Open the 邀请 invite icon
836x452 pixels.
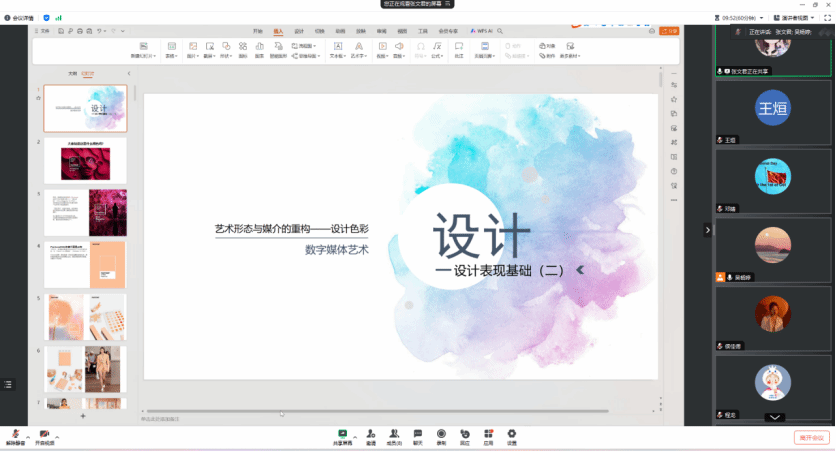pos(370,436)
